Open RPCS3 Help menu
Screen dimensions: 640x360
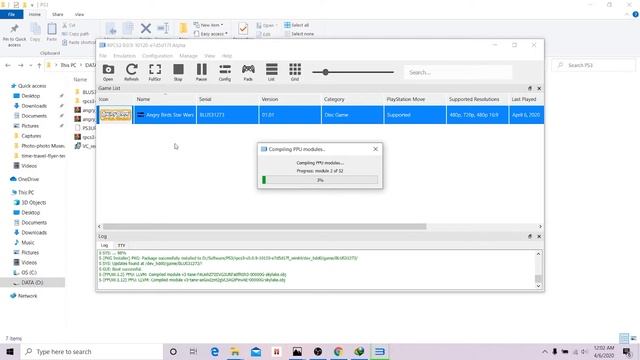click(227, 56)
